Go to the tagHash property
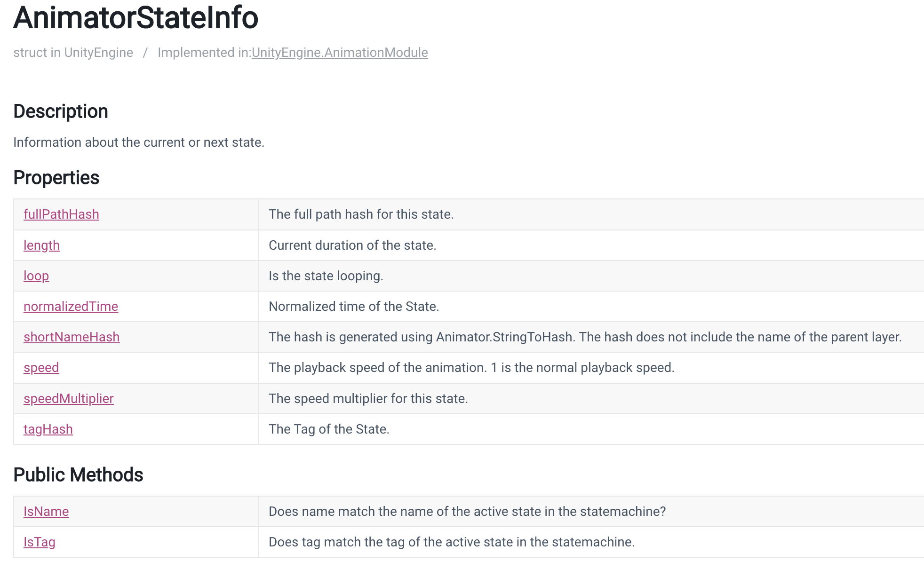Screen dimensions: 924x569 (x=48, y=429)
